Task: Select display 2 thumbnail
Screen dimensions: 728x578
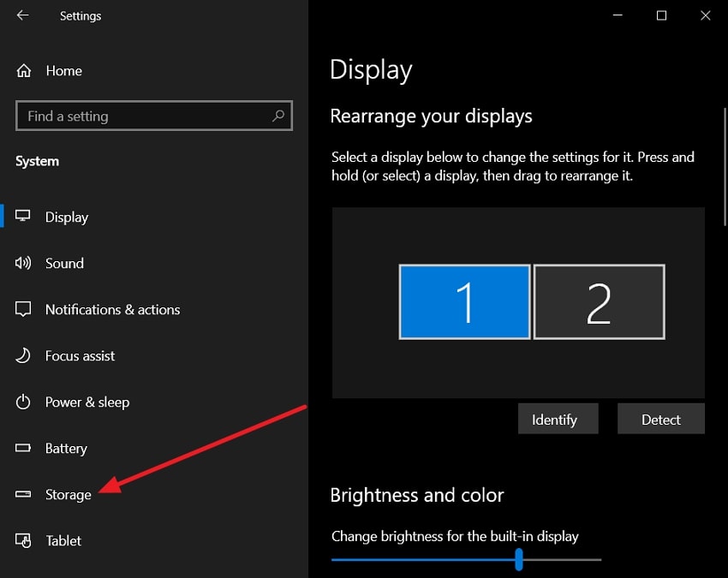Action: point(599,302)
